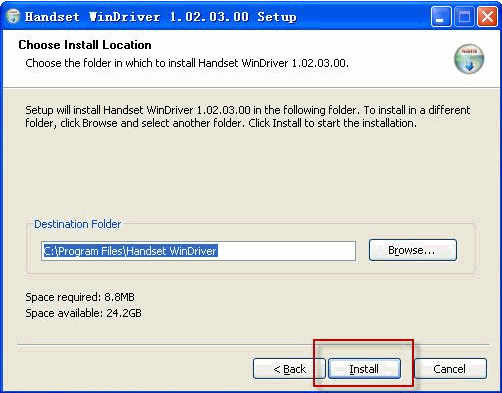
Task: Click 'Choose the folder in which to install' subtitle
Action: [187, 63]
